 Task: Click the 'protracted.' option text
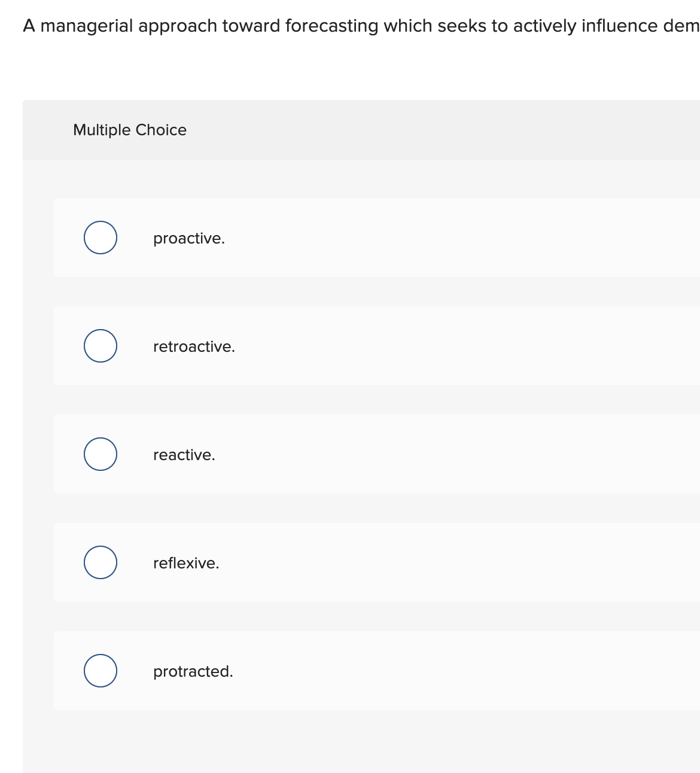tap(193, 671)
